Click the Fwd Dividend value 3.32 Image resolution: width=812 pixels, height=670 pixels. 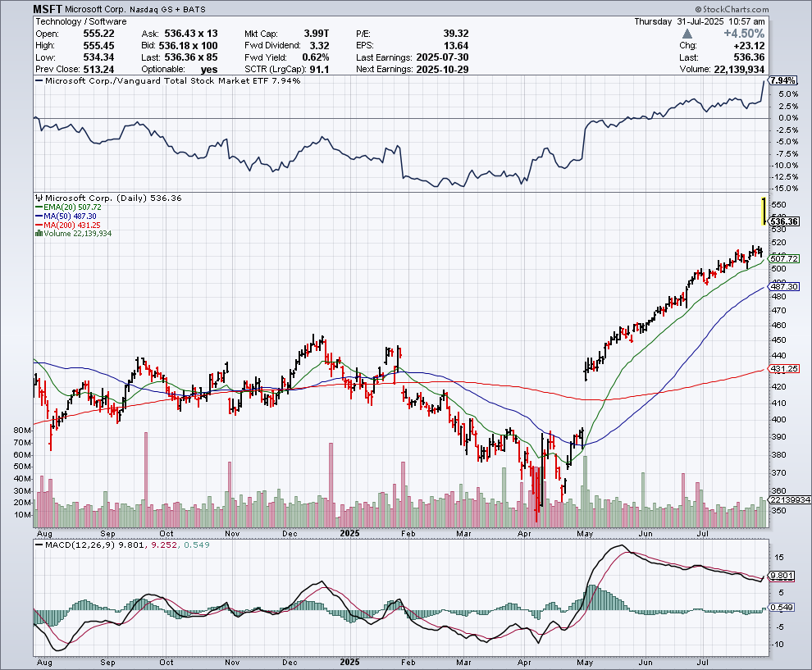[x=320, y=46]
